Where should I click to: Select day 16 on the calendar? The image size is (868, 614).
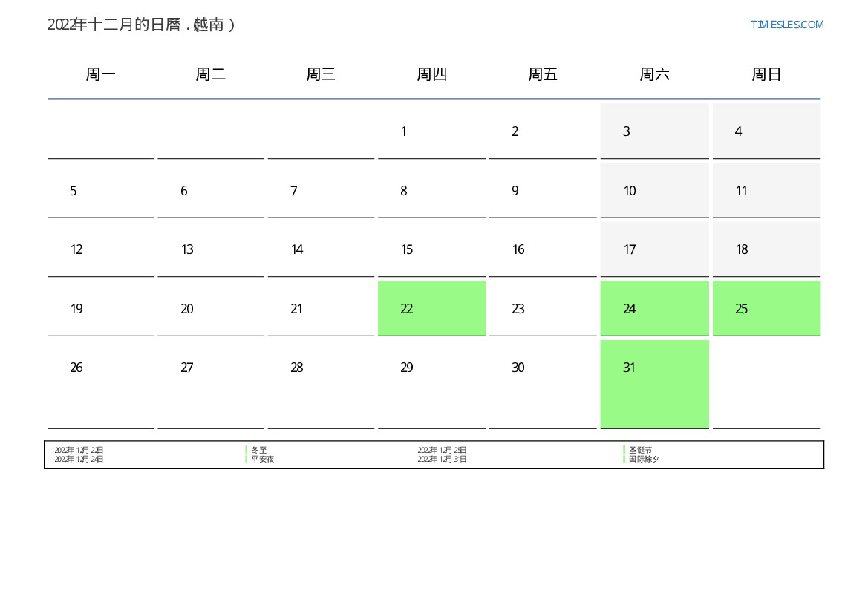point(543,249)
